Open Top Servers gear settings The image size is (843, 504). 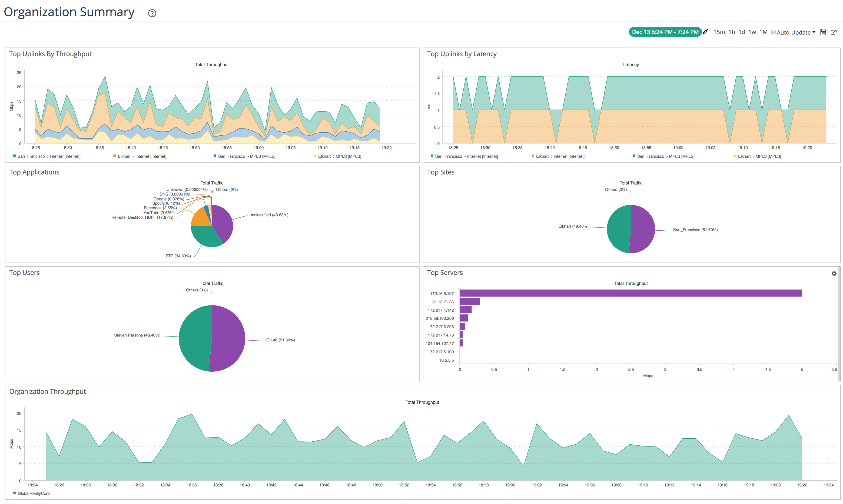click(x=834, y=273)
